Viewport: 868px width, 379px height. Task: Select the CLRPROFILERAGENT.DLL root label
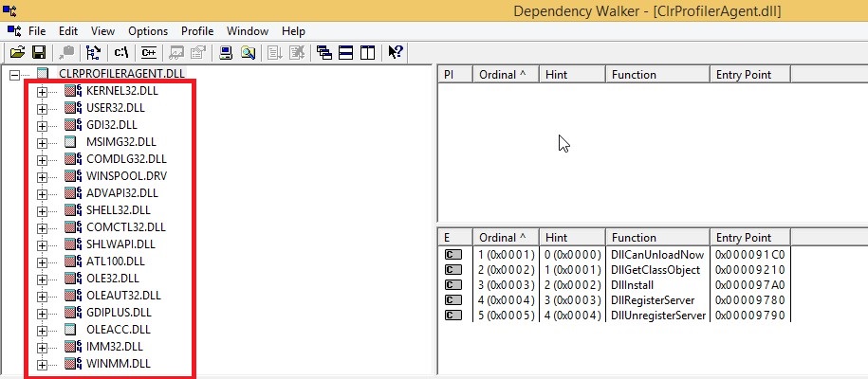121,73
